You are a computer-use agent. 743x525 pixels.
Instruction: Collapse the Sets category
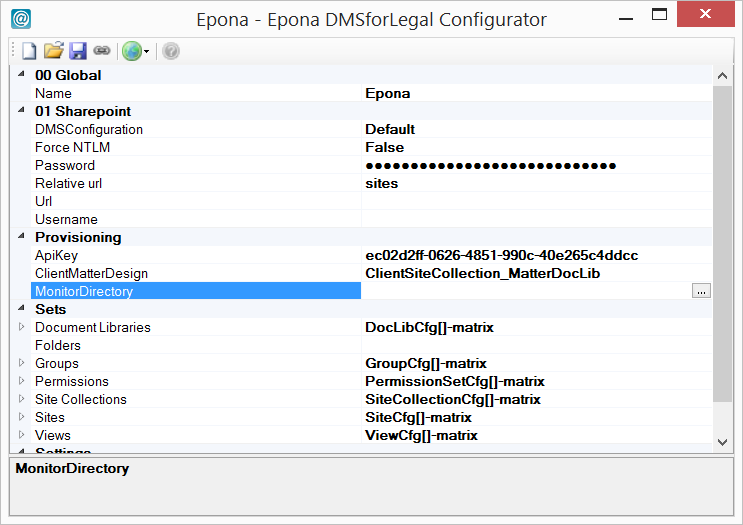[21, 308]
